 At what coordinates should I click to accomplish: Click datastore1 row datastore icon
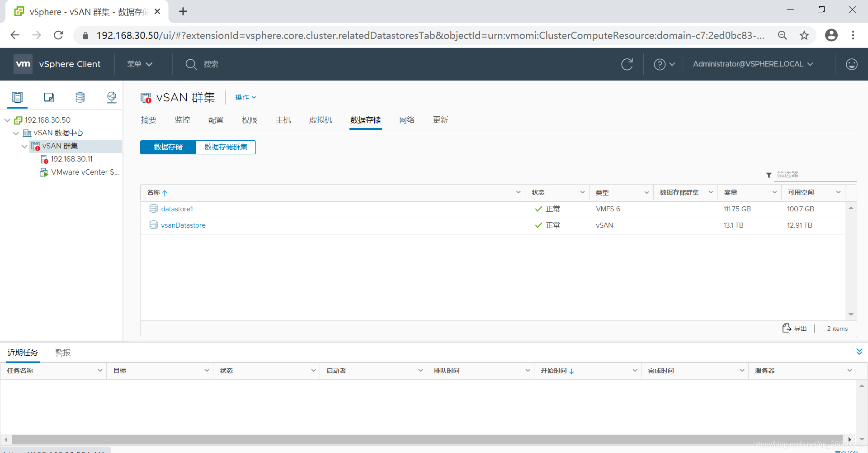tap(154, 209)
